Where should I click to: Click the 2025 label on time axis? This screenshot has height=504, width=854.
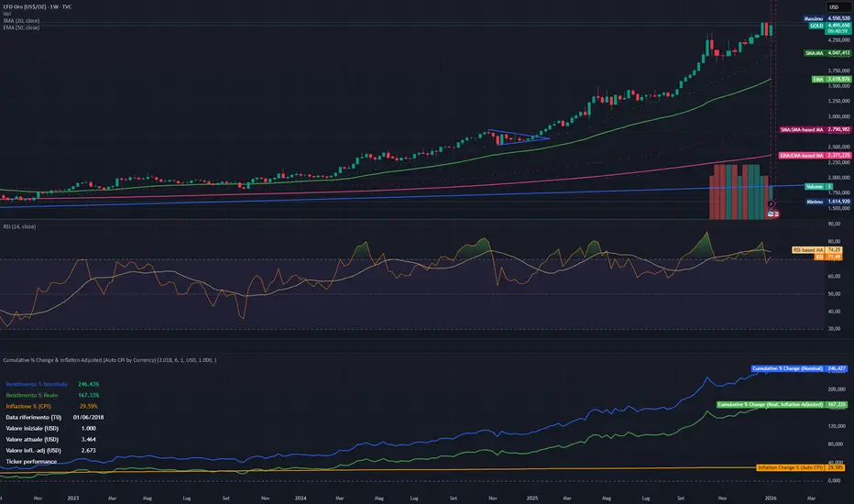(532, 498)
